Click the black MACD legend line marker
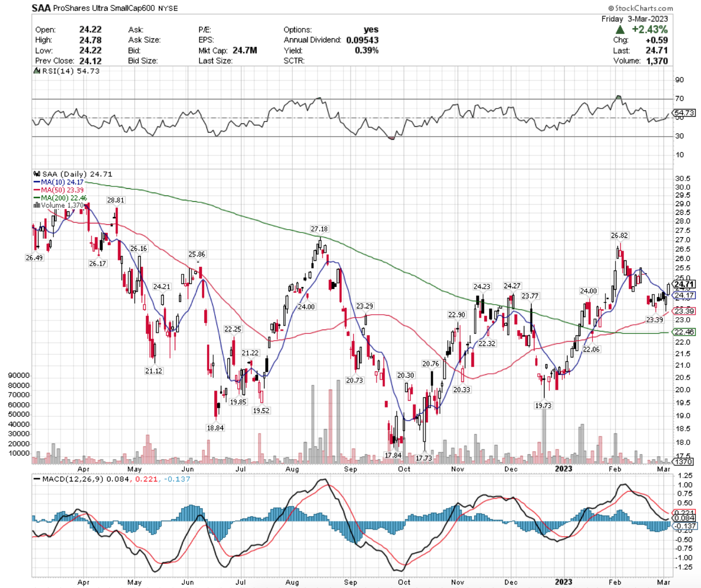 click(36, 479)
